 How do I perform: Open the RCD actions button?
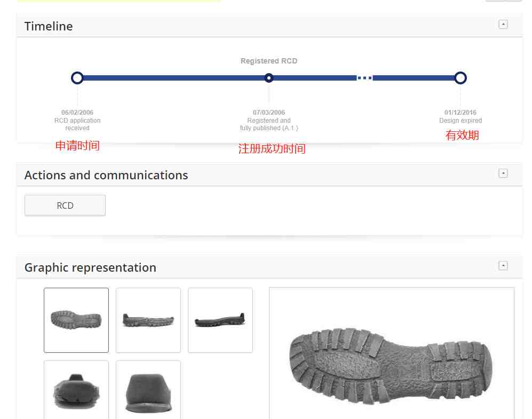click(x=65, y=205)
